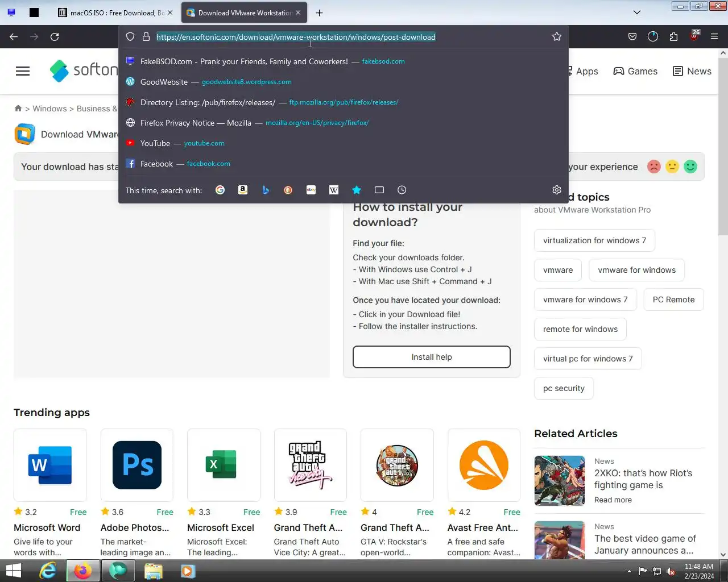Select GoodWebsite wordpress suggestion
Screen dimensions: 728x582
(344, 82)
